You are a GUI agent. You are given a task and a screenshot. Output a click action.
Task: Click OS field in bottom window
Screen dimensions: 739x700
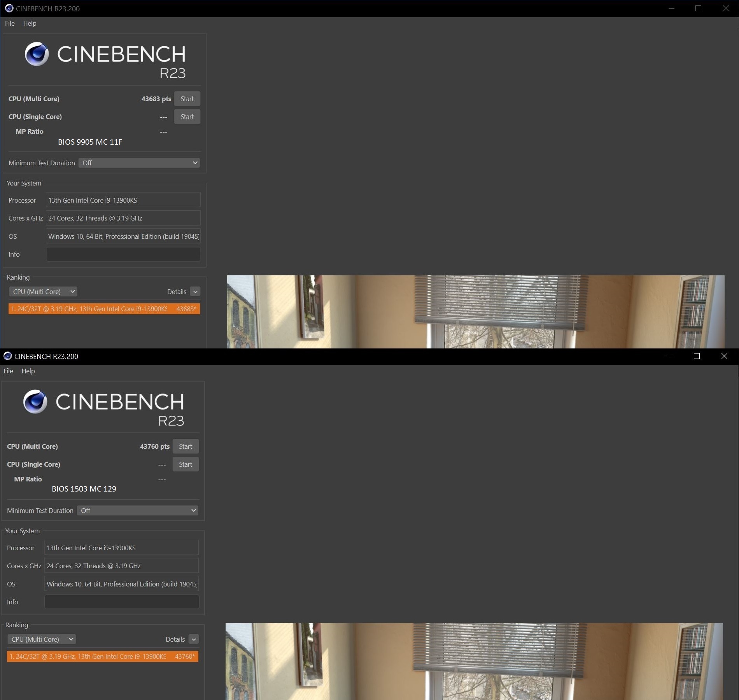pos(122,584)
